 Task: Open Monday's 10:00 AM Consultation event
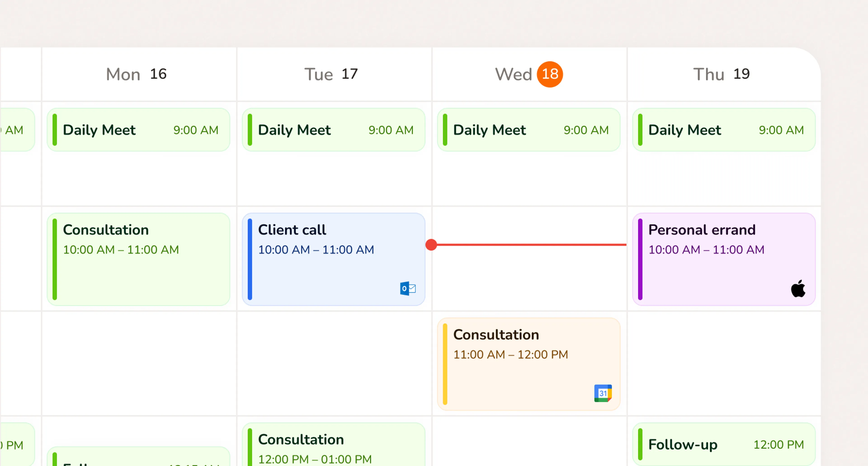point(139,259)
